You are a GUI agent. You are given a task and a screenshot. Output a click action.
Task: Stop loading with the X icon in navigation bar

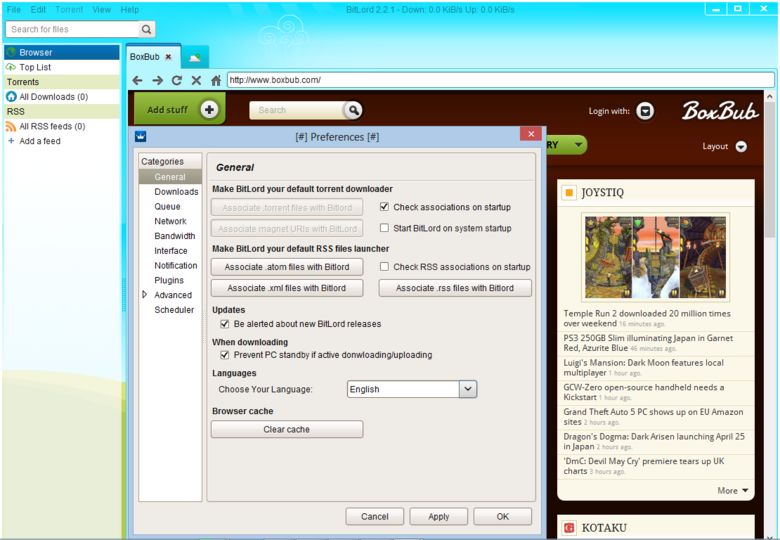pos(196,80)
